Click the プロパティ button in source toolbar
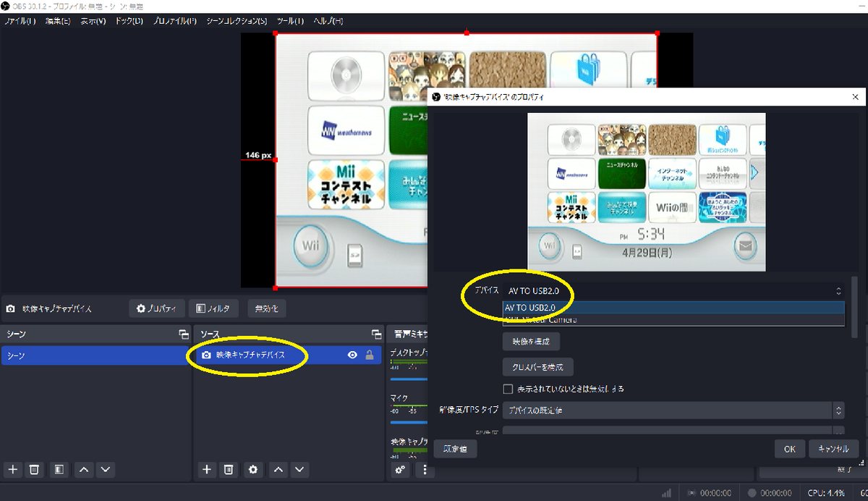This screenshot has width=868, height=501. [157, 308]
